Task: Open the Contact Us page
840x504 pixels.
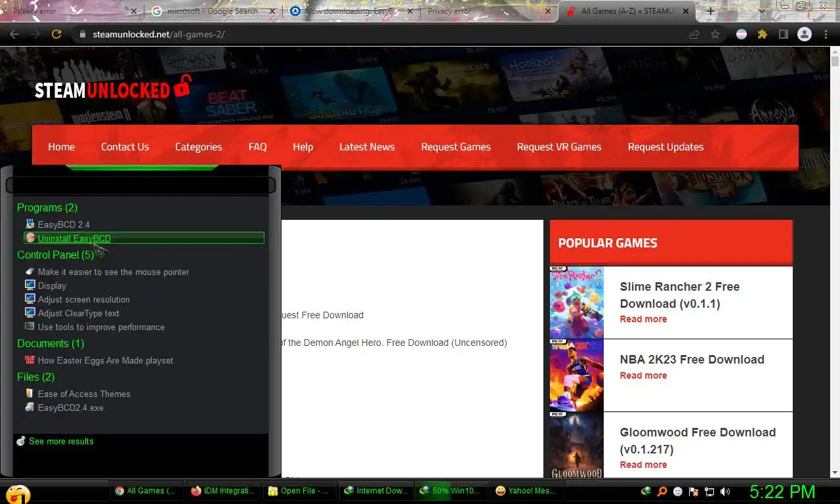Action: (125, 147)
